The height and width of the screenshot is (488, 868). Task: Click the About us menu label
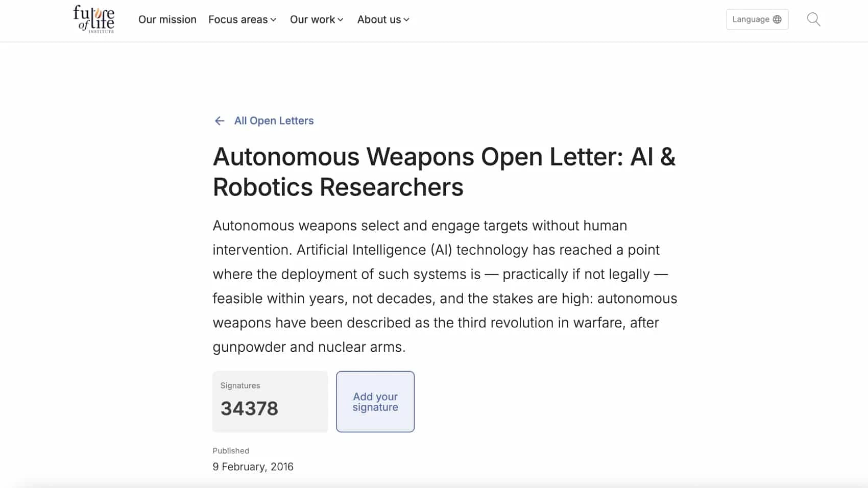(x=379, y=19)
